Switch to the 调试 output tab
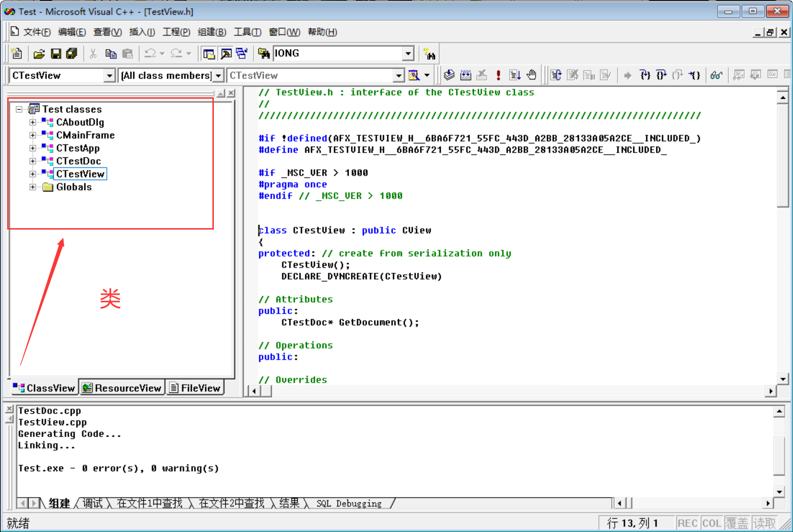This screenshot has width=793, height=532. click(x=93, y=503)
